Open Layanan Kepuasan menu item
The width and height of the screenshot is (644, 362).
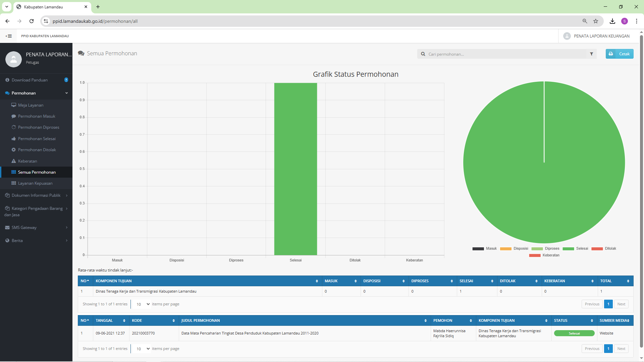[x=35, y=183]
